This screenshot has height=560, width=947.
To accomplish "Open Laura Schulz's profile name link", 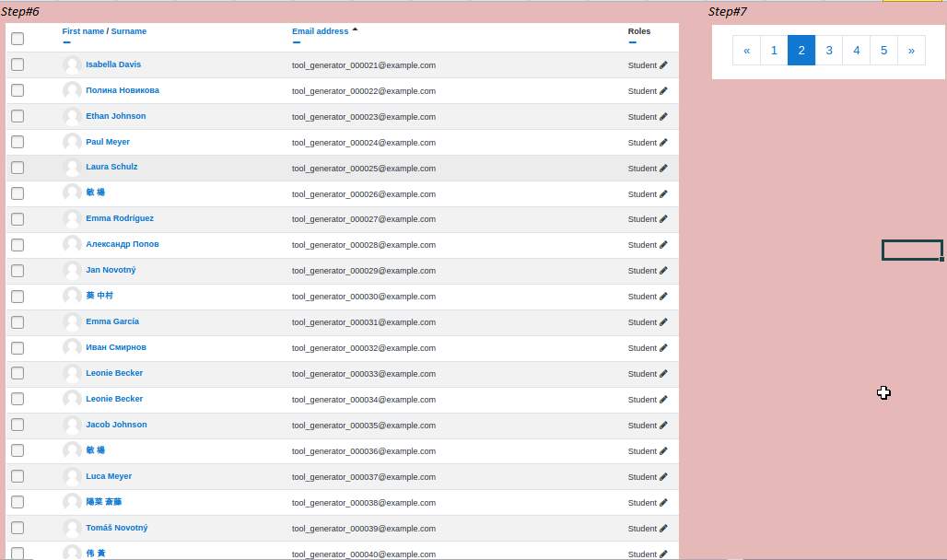I will [111, 167].
